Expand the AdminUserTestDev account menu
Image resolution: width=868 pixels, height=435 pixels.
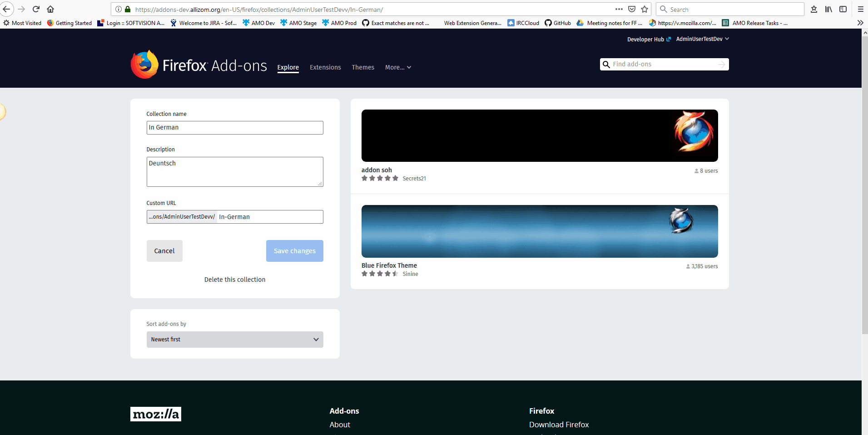[702, 39]
